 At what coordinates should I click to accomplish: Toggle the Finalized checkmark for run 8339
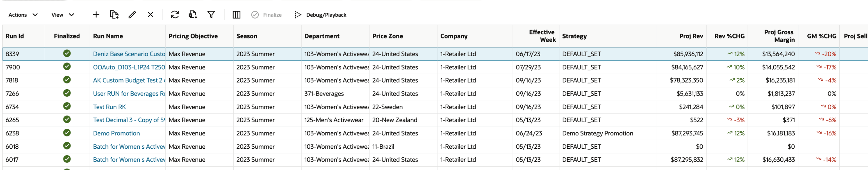pyautogui.click(x=67, y=54)
